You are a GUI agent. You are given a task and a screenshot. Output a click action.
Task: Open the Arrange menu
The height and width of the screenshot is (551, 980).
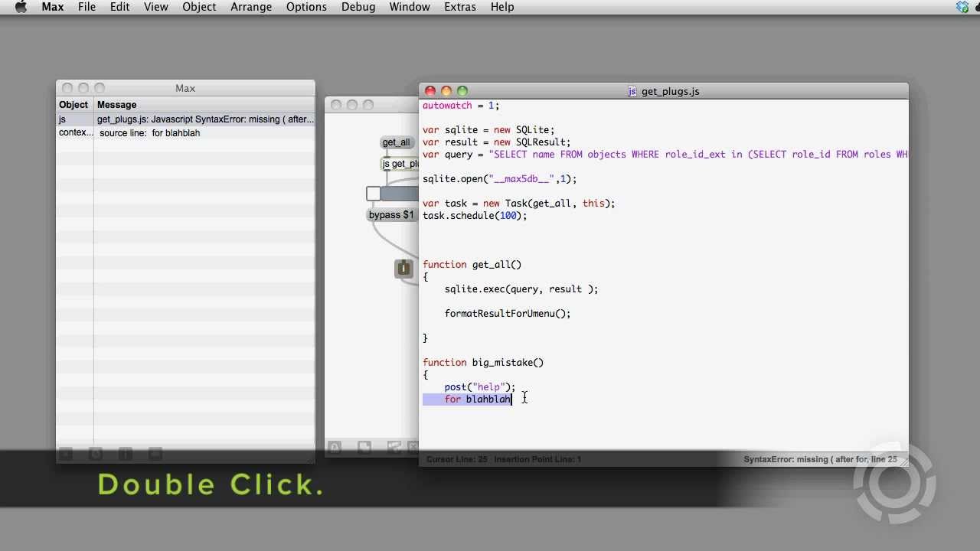pyautogui.click(x=251, y=7)
